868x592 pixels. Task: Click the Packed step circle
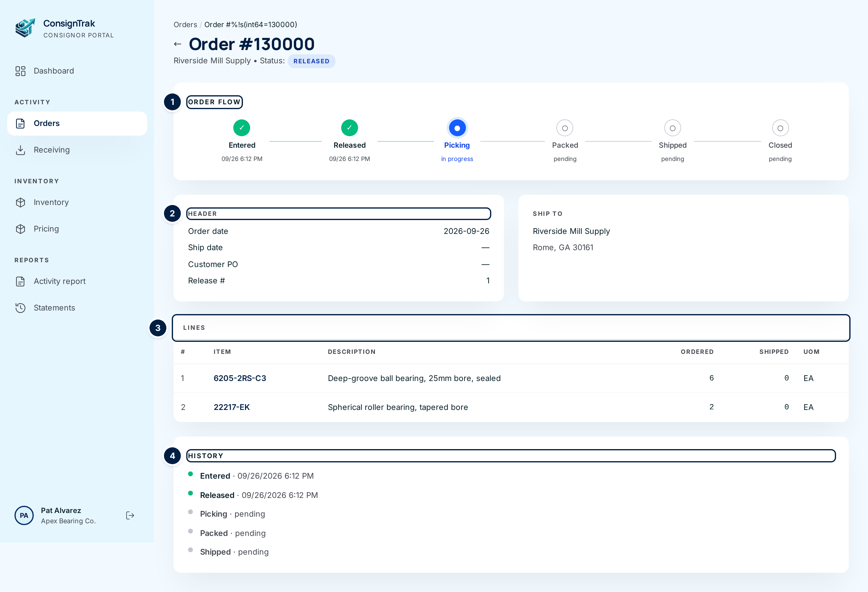(565, 128)
